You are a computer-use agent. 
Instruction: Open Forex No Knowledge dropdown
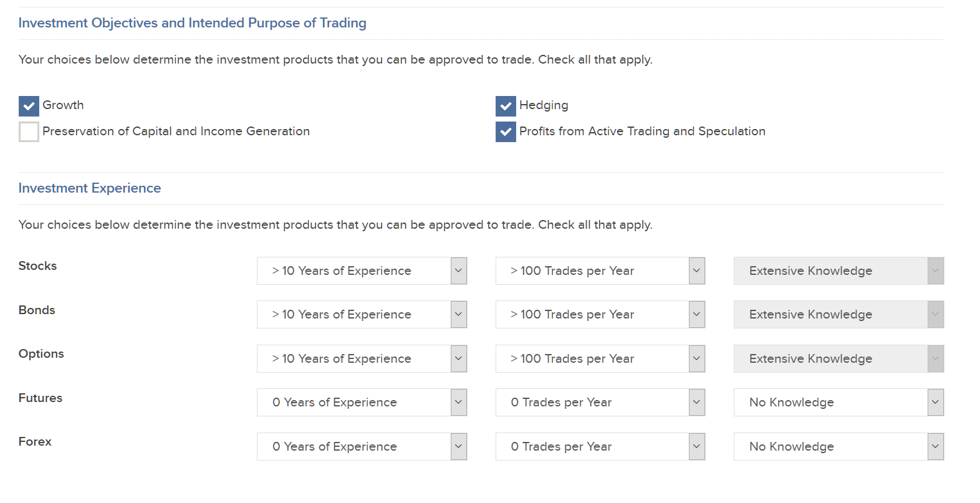pyautogui.click(x=838, y=447)
